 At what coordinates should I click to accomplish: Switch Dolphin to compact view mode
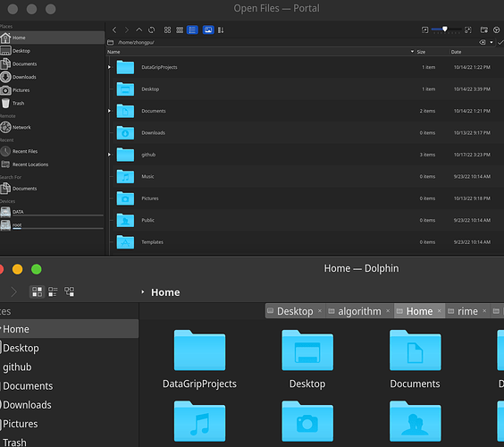(53, 291)
